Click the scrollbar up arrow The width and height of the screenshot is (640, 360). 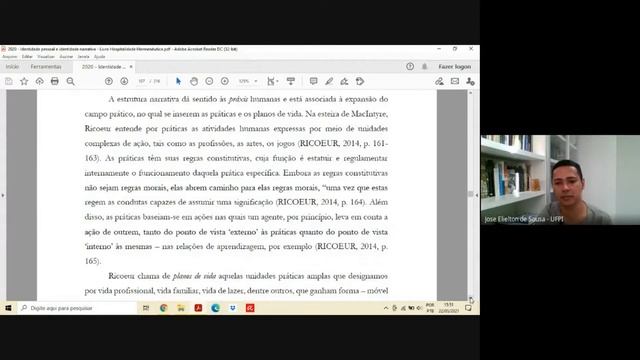pos(471,93)
